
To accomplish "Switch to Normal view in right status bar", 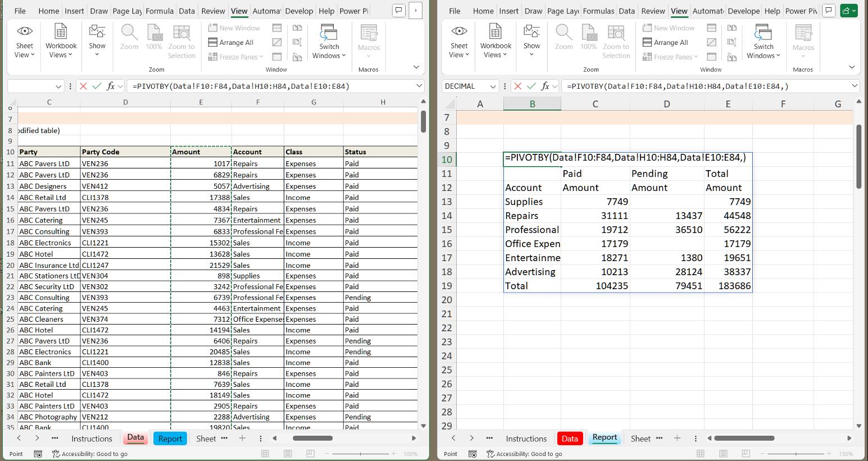I will (700, 454).
